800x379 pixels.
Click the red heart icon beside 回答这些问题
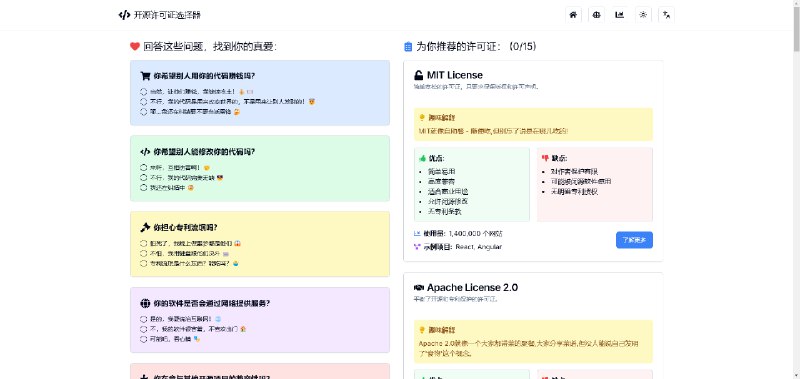pyautogui.click(x=135, y=46)
